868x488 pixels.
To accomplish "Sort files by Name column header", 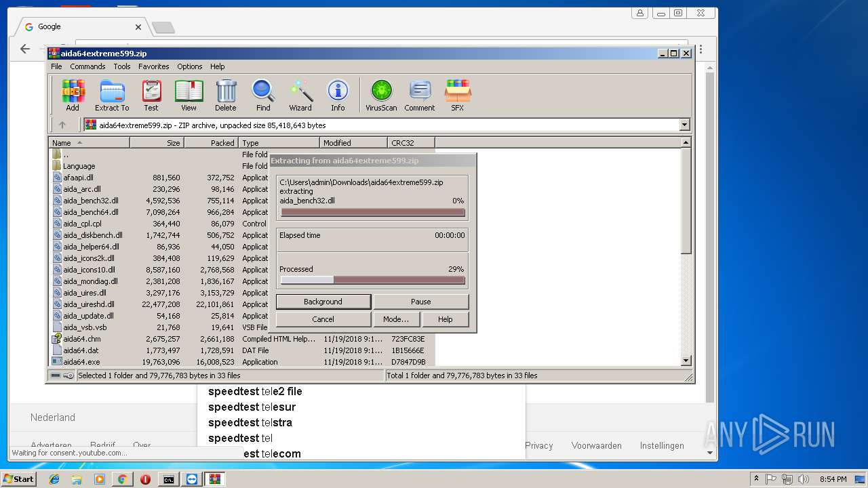I will [x=89, y=143].
